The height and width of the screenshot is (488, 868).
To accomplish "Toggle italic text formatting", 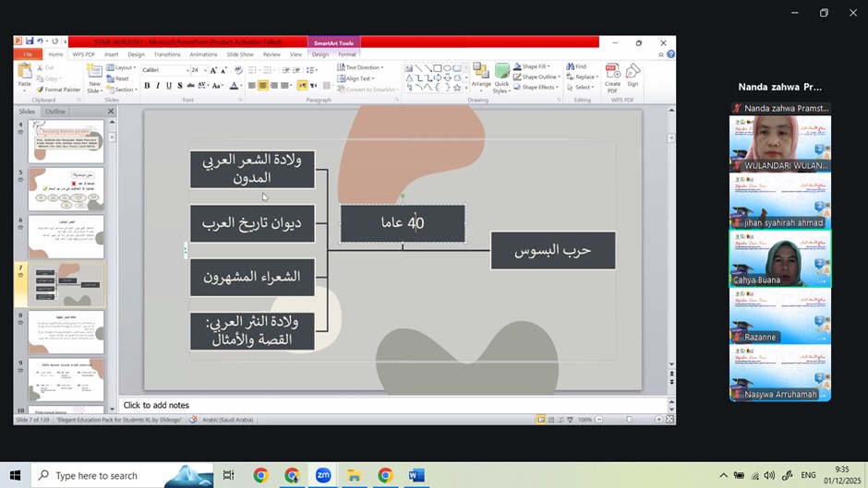I will click(158, 86).
